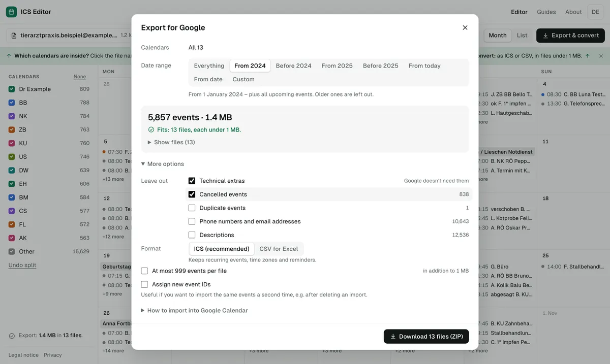Open the 14:00 F. Stallbehandl event on the 25th
Image resolution: width=610 pixels, height=364 pixels.
(574, 267)
